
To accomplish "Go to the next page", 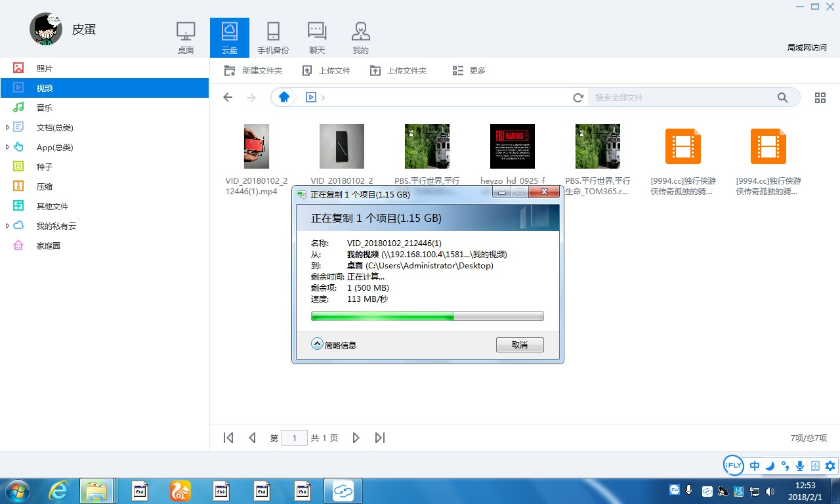I will coord(356,438).
